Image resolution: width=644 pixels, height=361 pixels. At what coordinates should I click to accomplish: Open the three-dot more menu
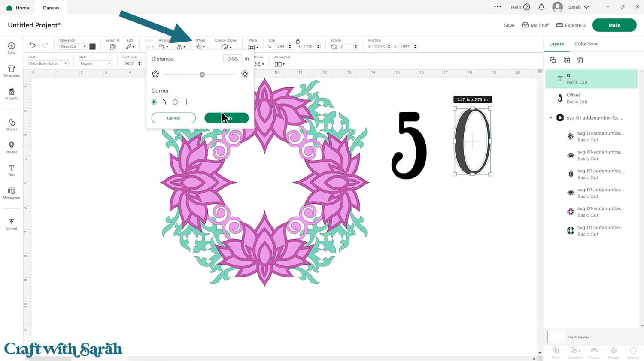tap(498, 7)
